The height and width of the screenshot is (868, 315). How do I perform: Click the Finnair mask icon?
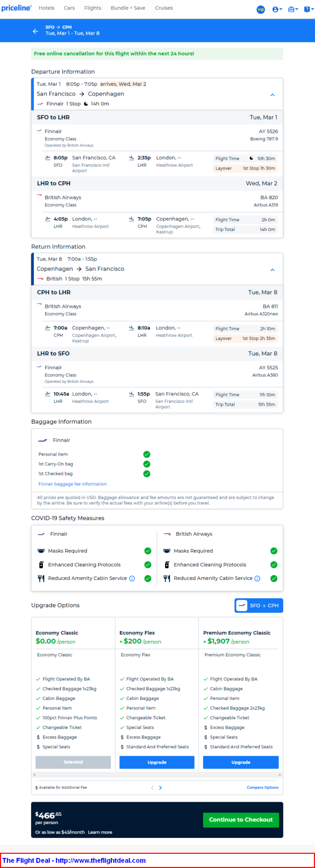point(41,551)
